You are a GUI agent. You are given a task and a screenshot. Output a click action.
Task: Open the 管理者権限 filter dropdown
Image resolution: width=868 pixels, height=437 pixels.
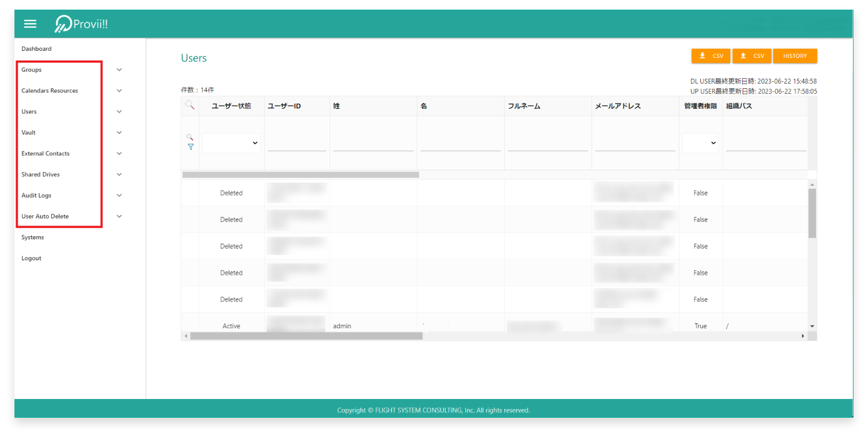coord(700,143)
